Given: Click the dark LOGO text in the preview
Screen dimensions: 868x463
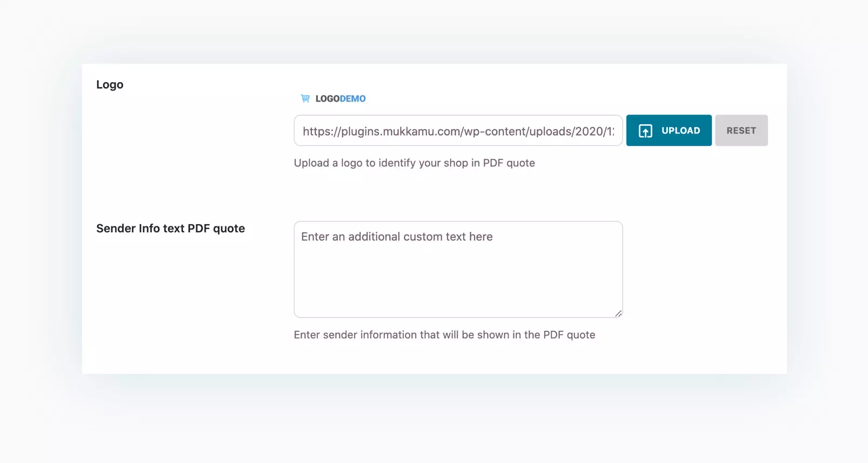Looking at the screenshot, I should [x=328, y=98].
